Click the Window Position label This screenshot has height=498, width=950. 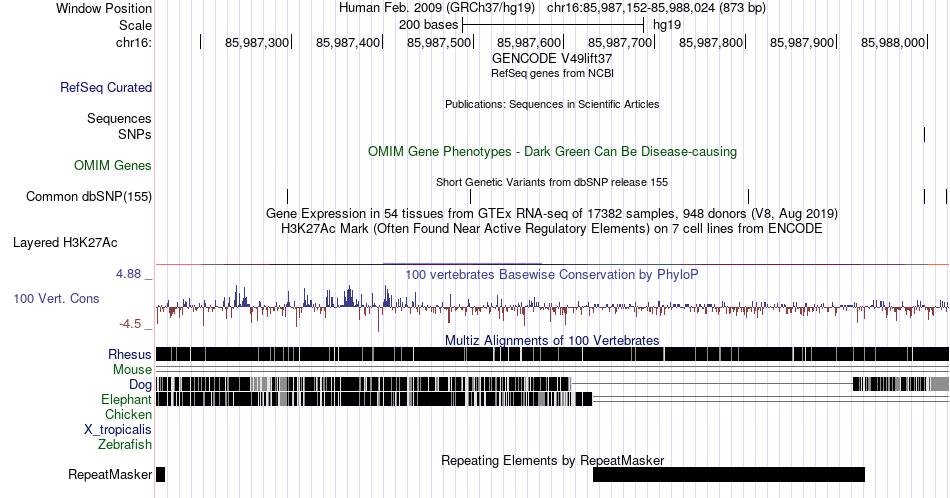click(104, 8)
